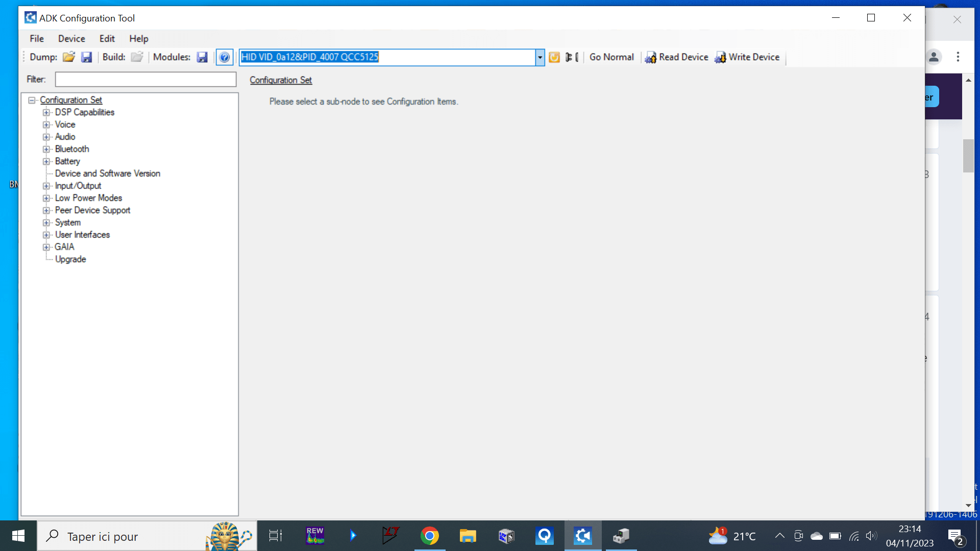
Task: Open the Help menu
Action: [138, 39]
